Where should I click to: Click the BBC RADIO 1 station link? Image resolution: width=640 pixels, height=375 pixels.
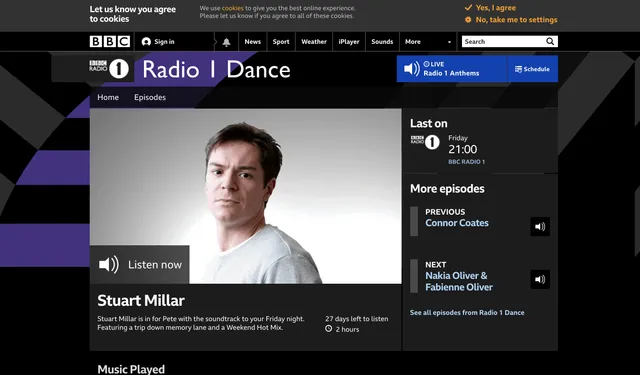pos(467,162)
